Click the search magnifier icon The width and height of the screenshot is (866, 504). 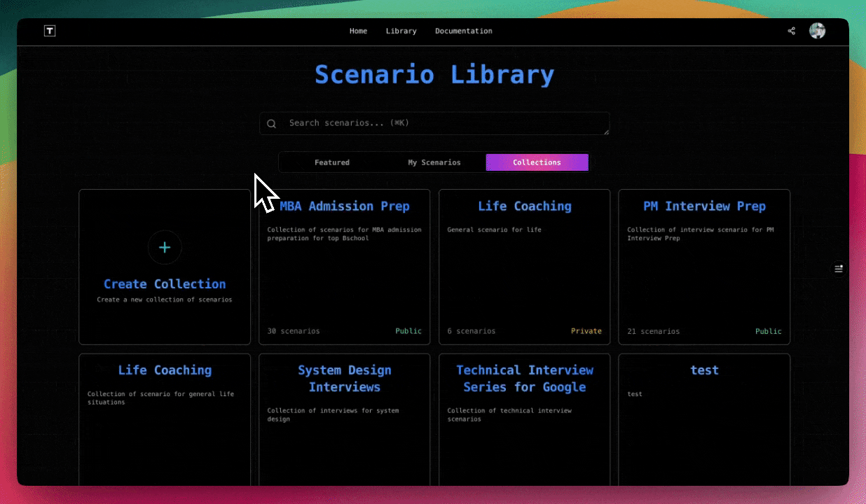click(272, 124)
